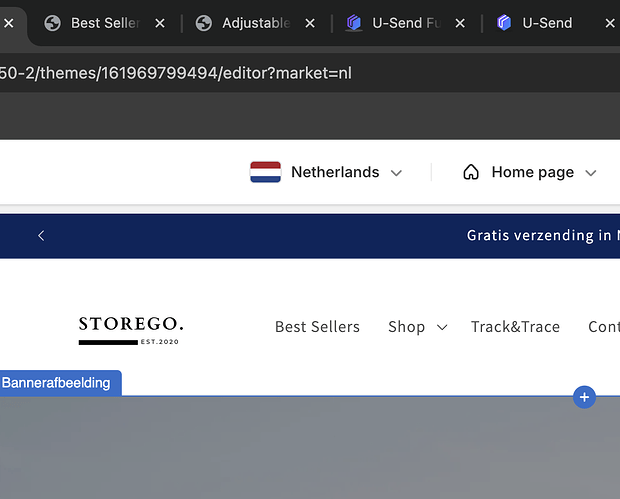620x499 pixels.
Task: Close the Adjustable browser tab
Action: point(310,23)
